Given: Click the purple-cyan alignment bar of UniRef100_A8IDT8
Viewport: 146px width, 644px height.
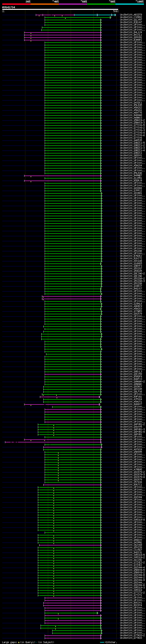Looking at the screenshot, I should (x=76, y=15).
